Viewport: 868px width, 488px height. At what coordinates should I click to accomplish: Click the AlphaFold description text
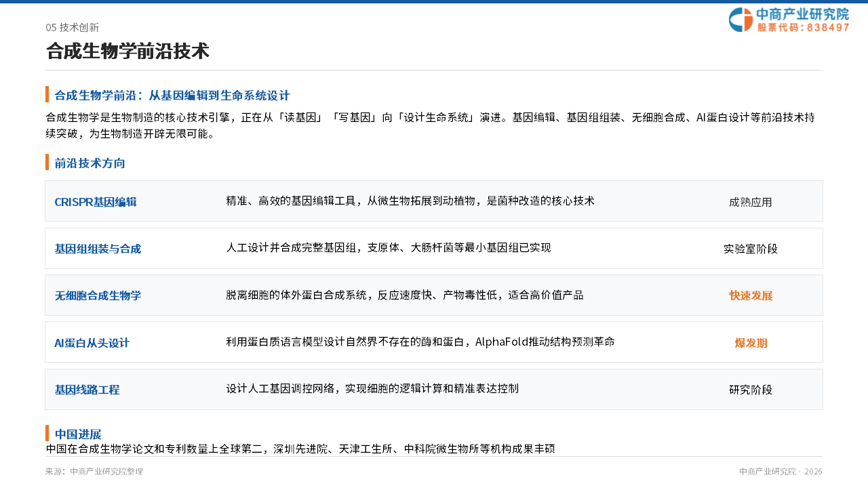(420, 342)
